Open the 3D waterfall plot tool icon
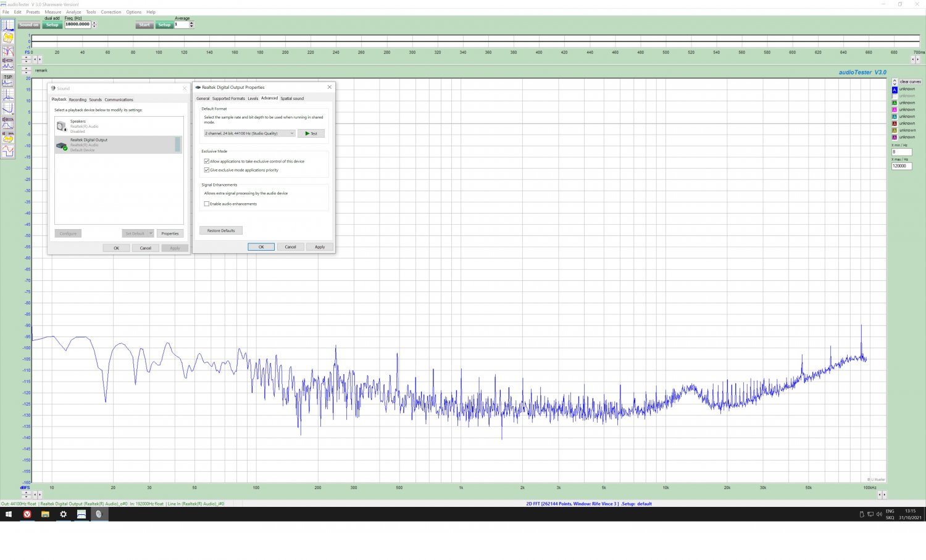 [8, 38]
